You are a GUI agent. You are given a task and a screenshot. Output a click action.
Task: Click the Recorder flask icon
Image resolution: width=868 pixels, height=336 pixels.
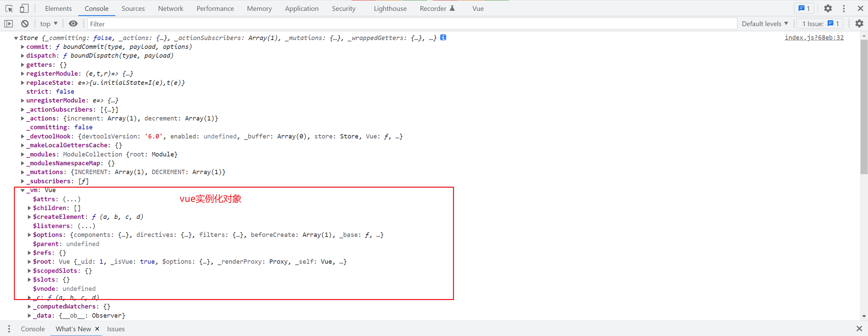tap(452, 8)
